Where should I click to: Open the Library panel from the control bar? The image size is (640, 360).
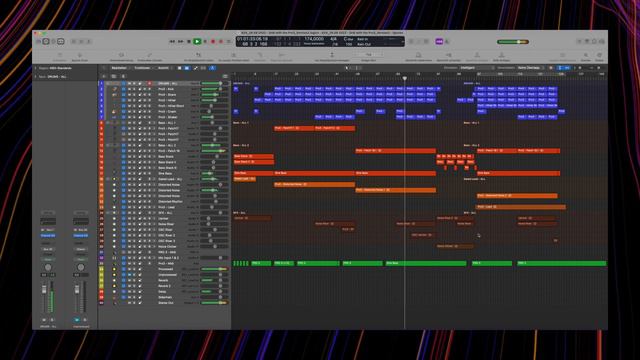point(38,42)
